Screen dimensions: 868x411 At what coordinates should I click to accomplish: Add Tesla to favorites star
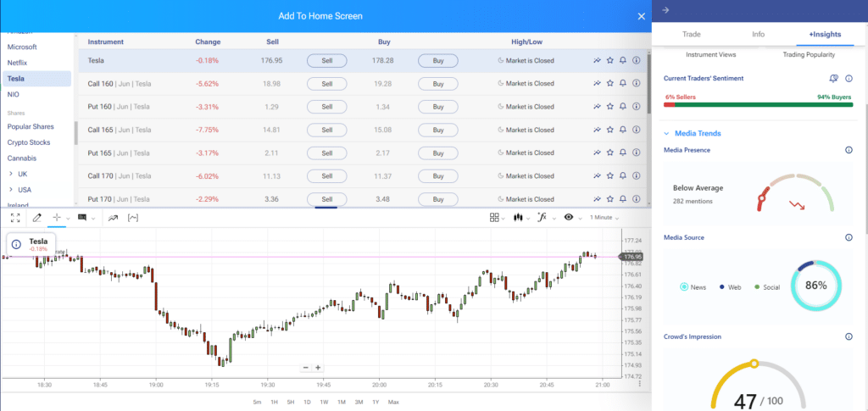pyautogui.click(x=610, y=60)
